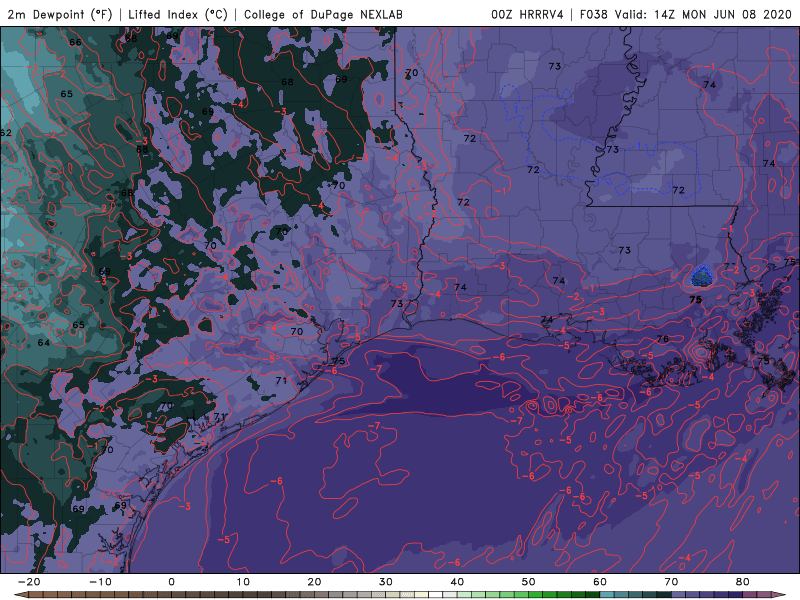Click the blue storm cell marker above bold 75
The image size is (800, 600).
click(x=702, y=276)
